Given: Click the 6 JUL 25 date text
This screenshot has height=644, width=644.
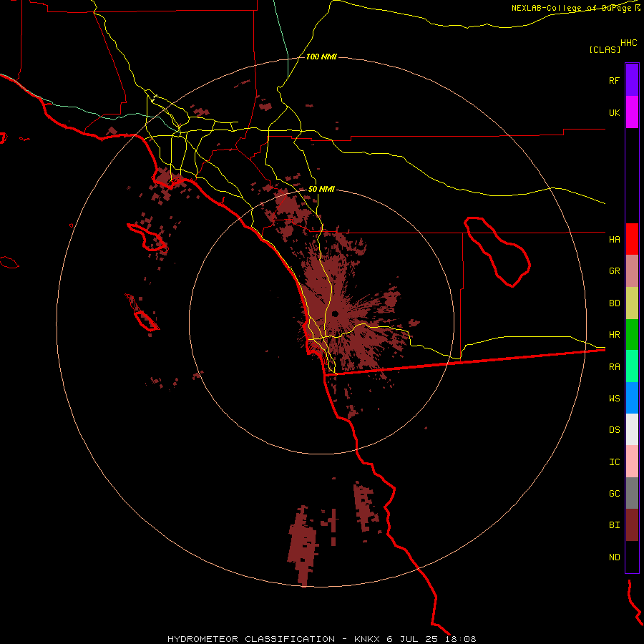Looking at the screenshot, I should (x=413, y=639).
